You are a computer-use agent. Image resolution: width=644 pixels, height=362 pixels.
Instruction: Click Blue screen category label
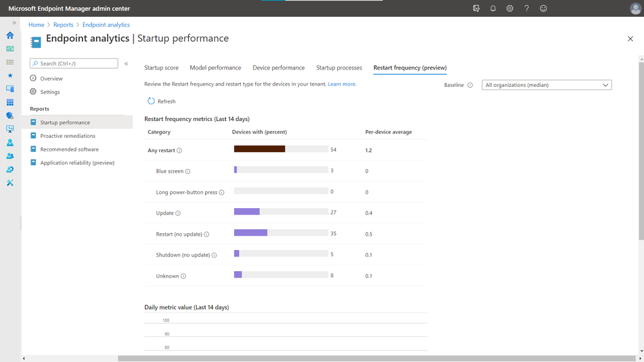pyautogui.click(x=170, y=171)
